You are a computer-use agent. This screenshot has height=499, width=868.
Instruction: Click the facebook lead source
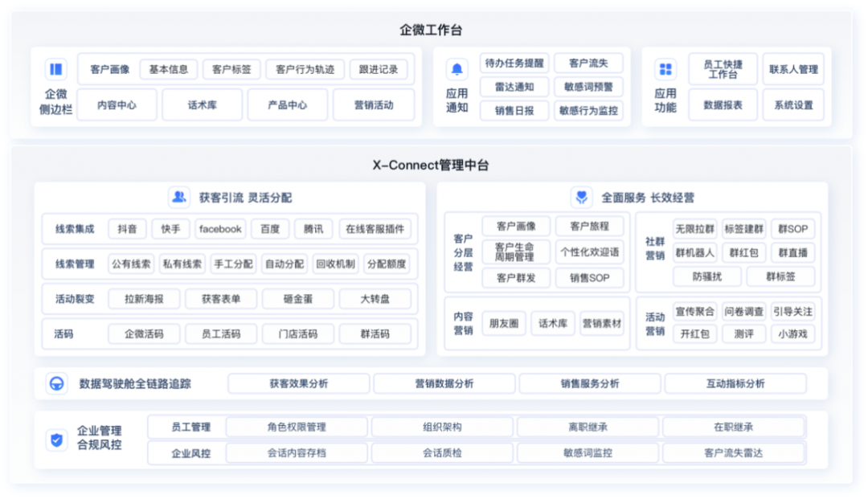[x=220, y=228]
